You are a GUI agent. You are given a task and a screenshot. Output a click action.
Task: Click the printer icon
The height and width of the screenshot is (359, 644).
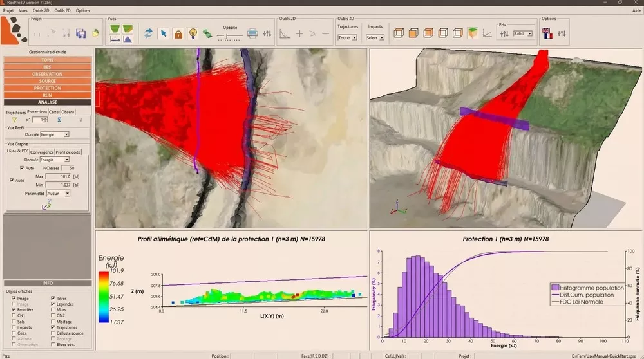click(252, 33)
